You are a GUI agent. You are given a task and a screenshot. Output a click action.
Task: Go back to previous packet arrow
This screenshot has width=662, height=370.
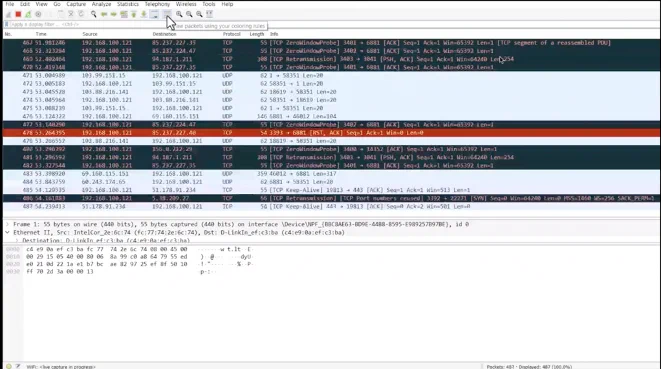103,14
